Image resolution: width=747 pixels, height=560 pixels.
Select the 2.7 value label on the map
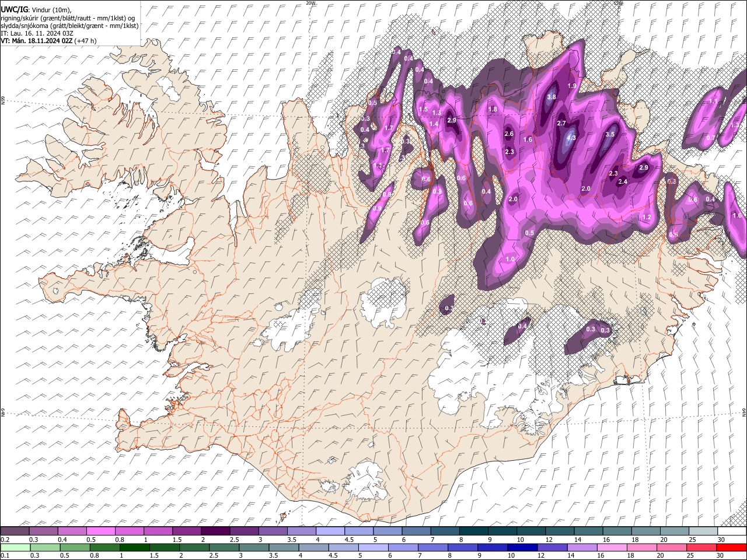(561, 124)
